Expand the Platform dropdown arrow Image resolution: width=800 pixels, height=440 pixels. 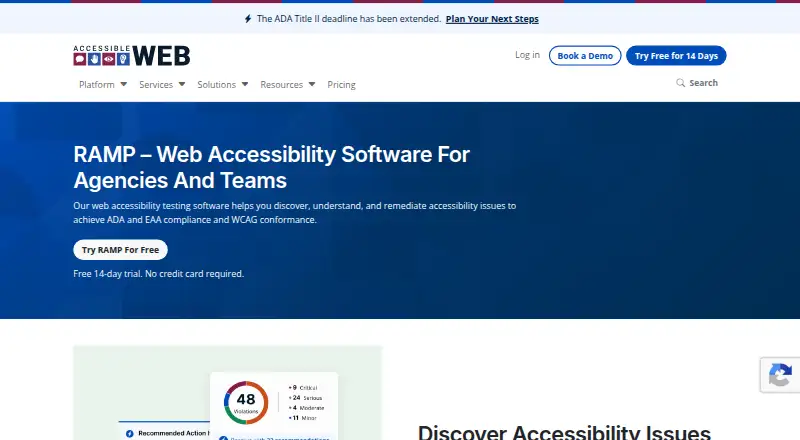click(123, 84)
